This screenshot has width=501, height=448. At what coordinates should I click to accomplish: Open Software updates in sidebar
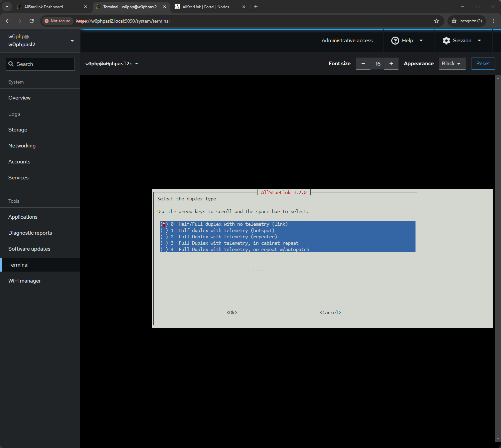[x=29, y=249]
